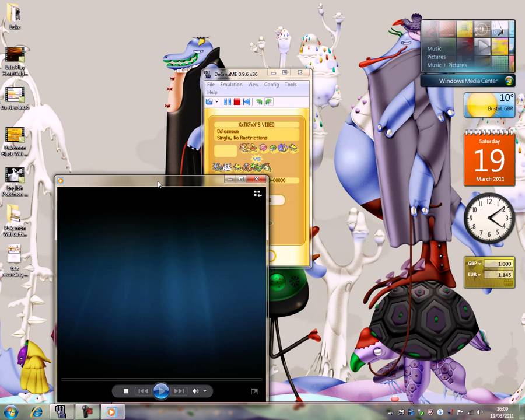Select Music in Media Center gadget
Viewport: 525px width, 420px height.
tap(434, 48)
